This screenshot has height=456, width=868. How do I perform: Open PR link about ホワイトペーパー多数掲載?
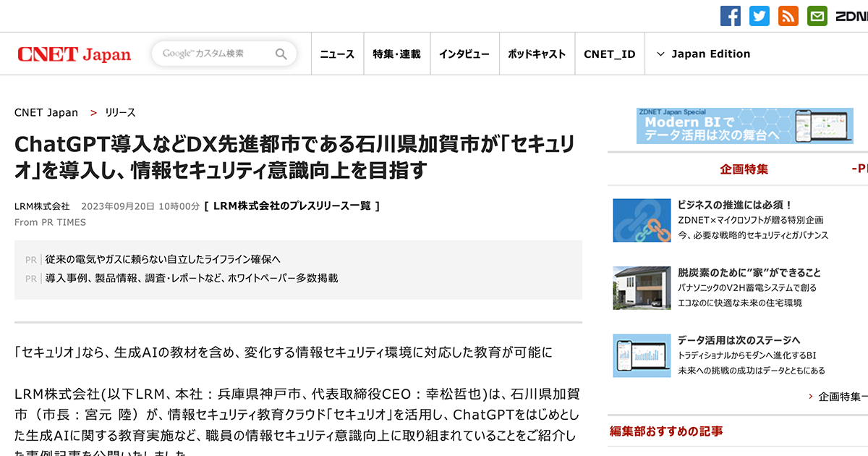tap(192, 278)
